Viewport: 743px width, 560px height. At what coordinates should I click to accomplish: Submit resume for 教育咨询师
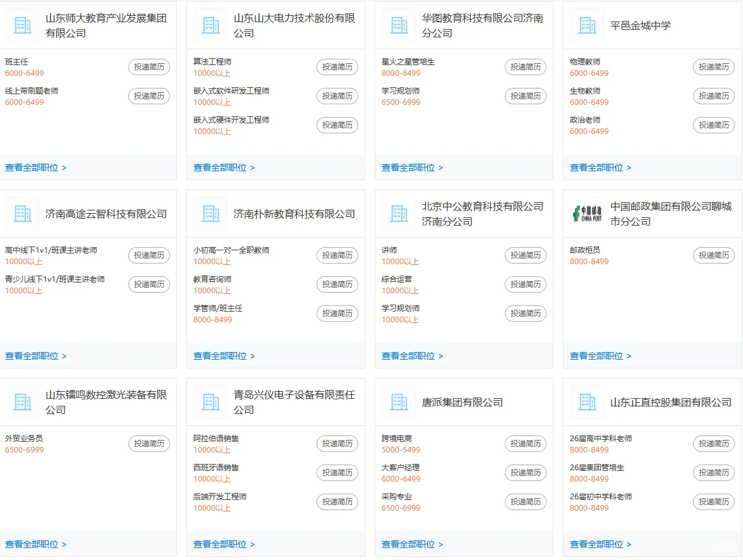click(337, 284)
